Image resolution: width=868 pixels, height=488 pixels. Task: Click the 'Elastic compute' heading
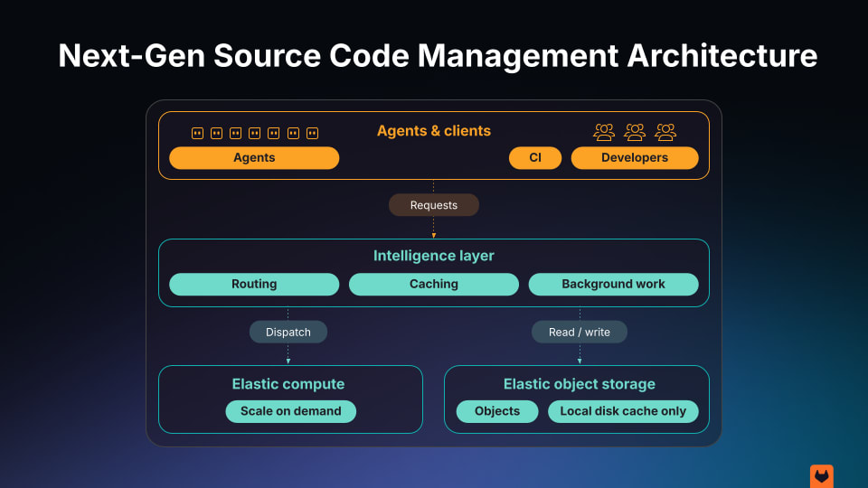coord(288,384)
